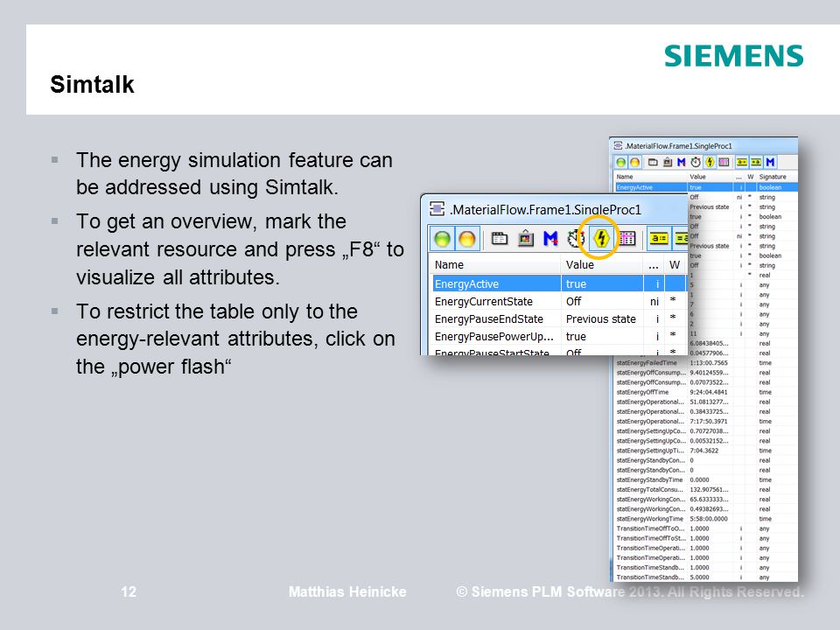
Task: Click the value 51.0813277...
Action: [x=709, y=402]
